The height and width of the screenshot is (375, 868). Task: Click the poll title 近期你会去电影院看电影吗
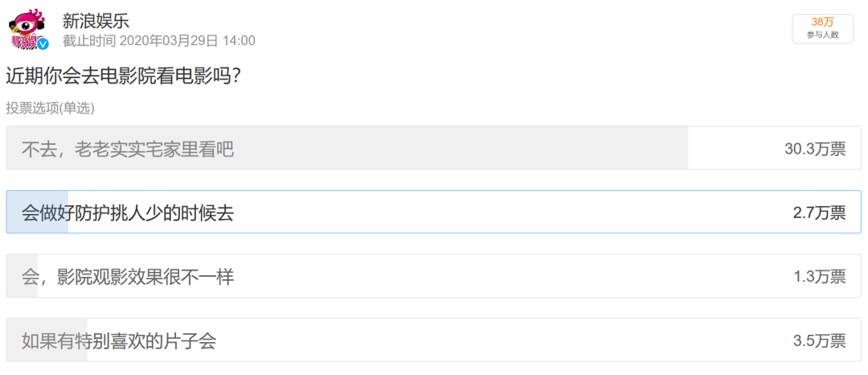point(122,76)
